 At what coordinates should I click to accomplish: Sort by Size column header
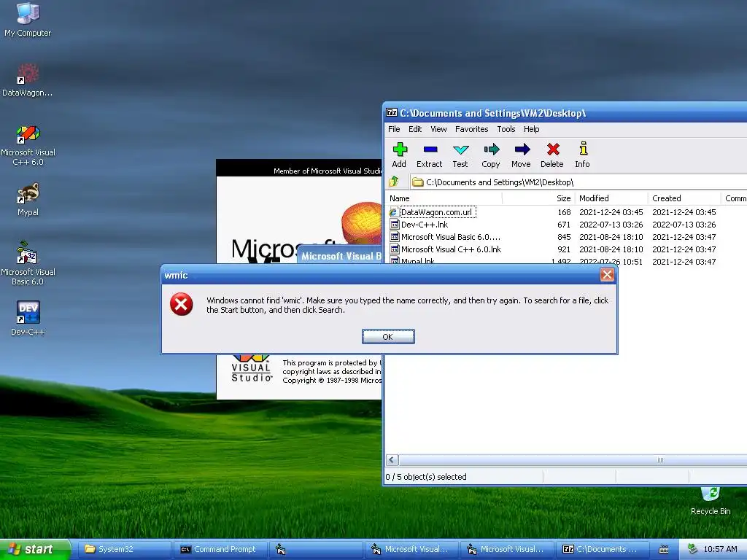point(538,198)
